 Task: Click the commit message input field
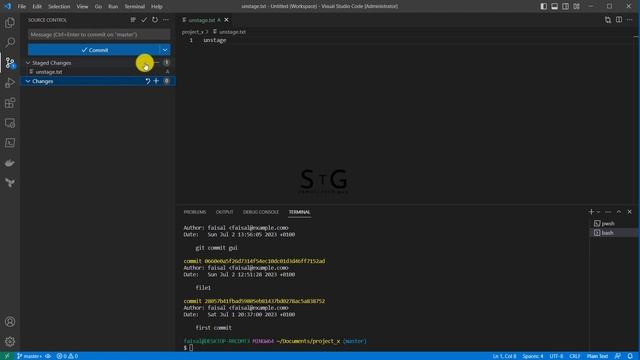[x=99, y=35]
